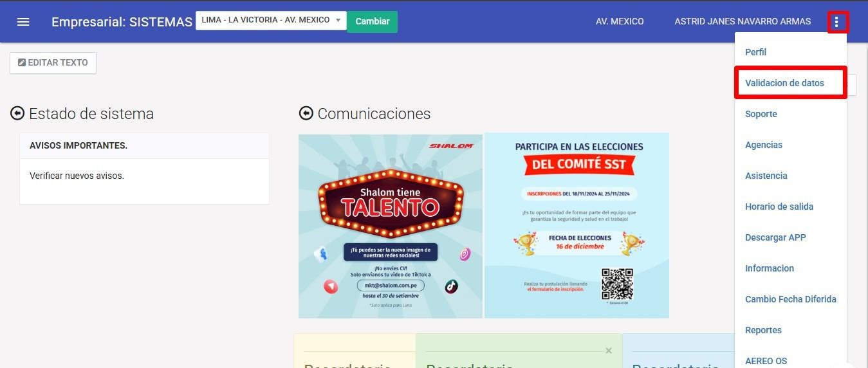Open Cambio Fecha Diferida menu item
This screenshot has width=868, height=368.
pos(791,299)
